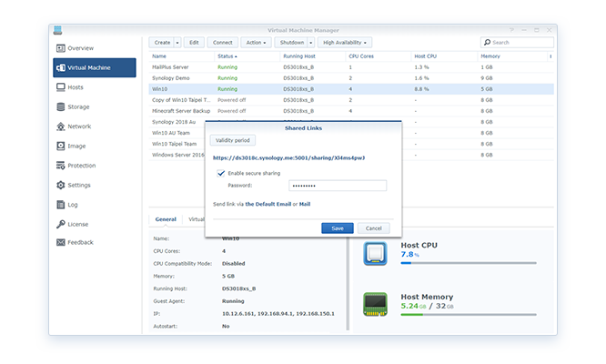Open the Protection sidebar icon
This screenshot has width=606, height=364.
[x=61, y=166]
